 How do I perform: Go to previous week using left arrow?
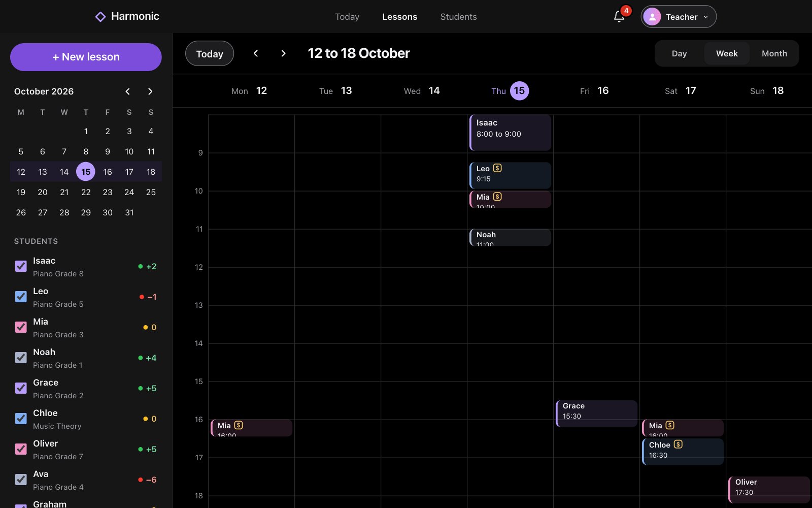pyautogui.click(x=256, y=53)
